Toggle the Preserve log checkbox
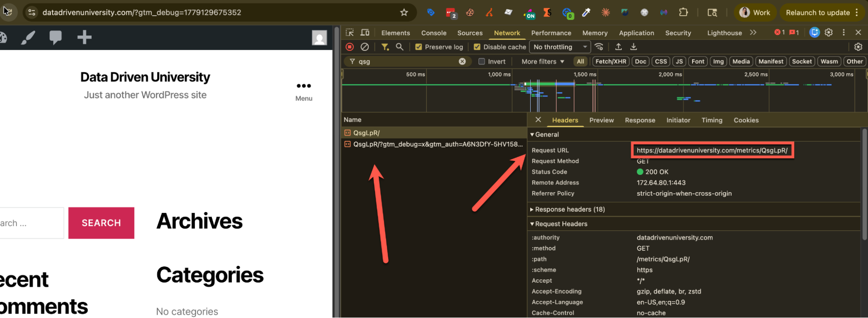868x318 pixels. click(419, 47)
